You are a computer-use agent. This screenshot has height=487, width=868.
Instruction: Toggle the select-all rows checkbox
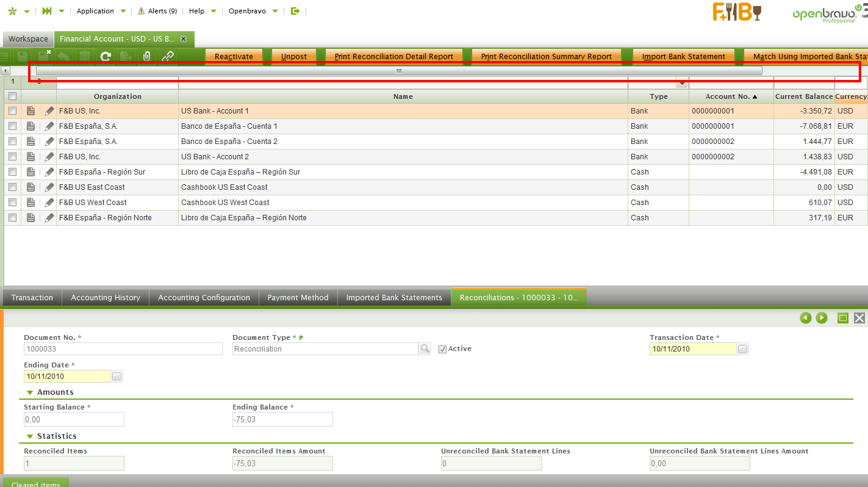point(12,96)
